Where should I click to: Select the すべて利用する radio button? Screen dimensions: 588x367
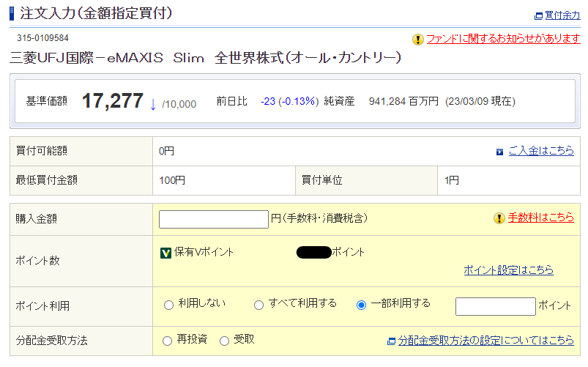[258, 305]
